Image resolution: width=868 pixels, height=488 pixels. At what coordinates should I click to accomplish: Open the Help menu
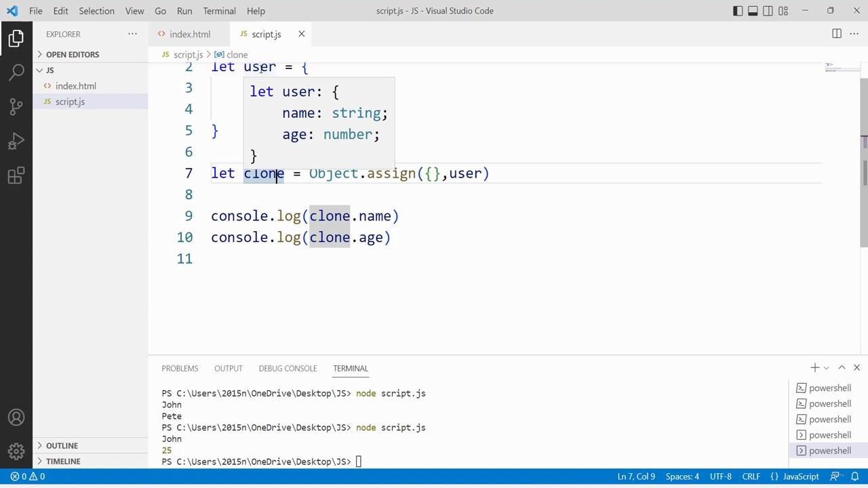(x=256, y=11)
